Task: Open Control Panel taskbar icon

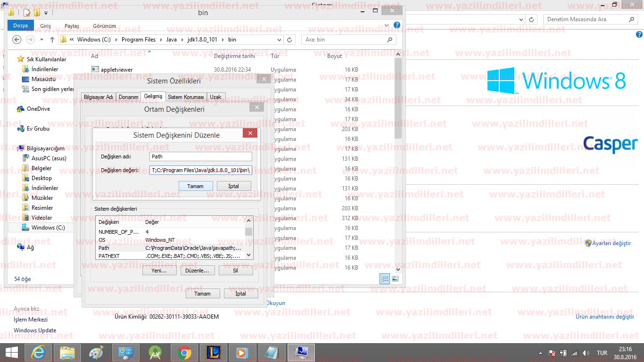Action: pyautogui.click(x=126, y=353)
